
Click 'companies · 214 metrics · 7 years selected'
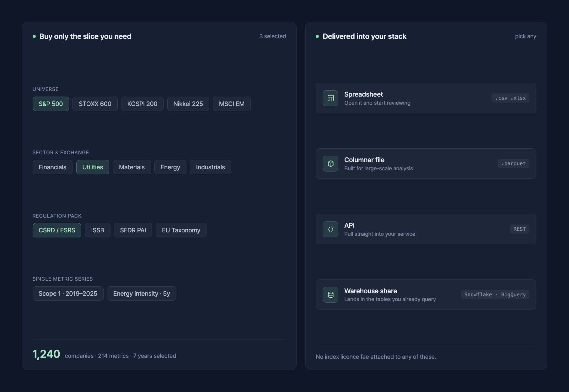coord(121,356)
